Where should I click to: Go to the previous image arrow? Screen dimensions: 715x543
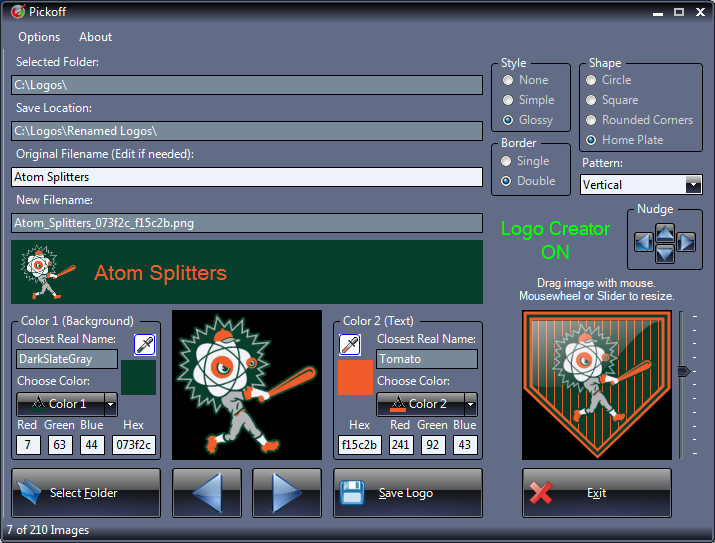pyautogui.click(x=208, y=493)
